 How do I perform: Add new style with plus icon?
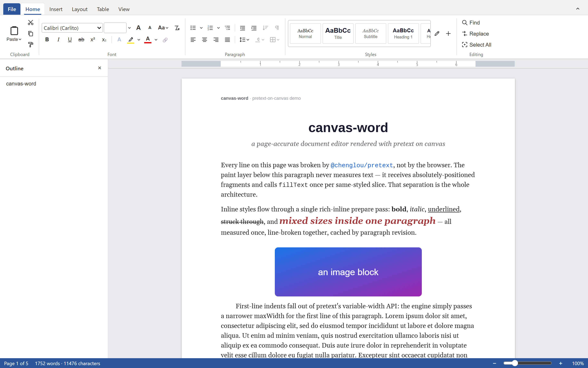point(448,34)
